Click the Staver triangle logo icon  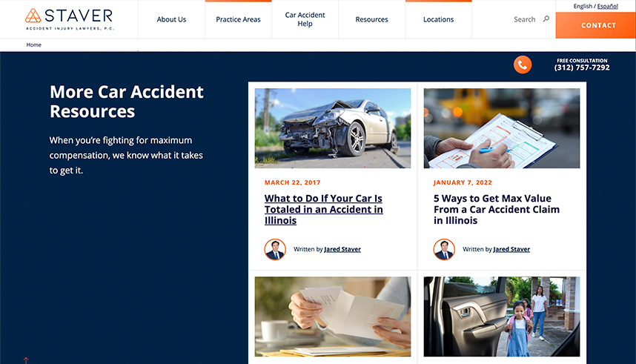tap(33, 16)
